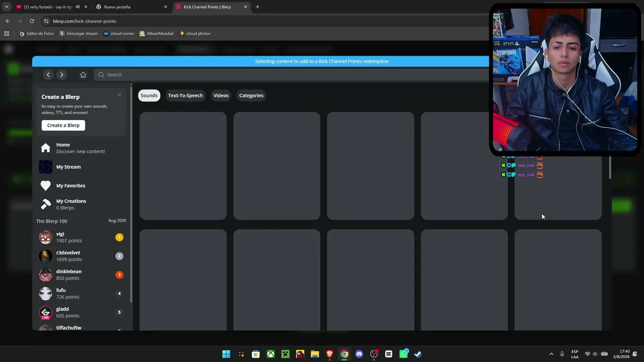Switch to the Nueva pestaña tab
644x362 pixels.
click(132, 7)
